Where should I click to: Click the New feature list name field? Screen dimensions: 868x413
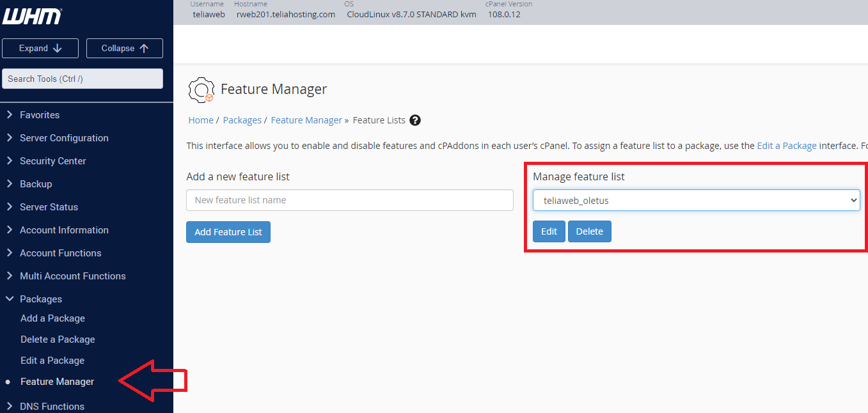tap(350, 200)
